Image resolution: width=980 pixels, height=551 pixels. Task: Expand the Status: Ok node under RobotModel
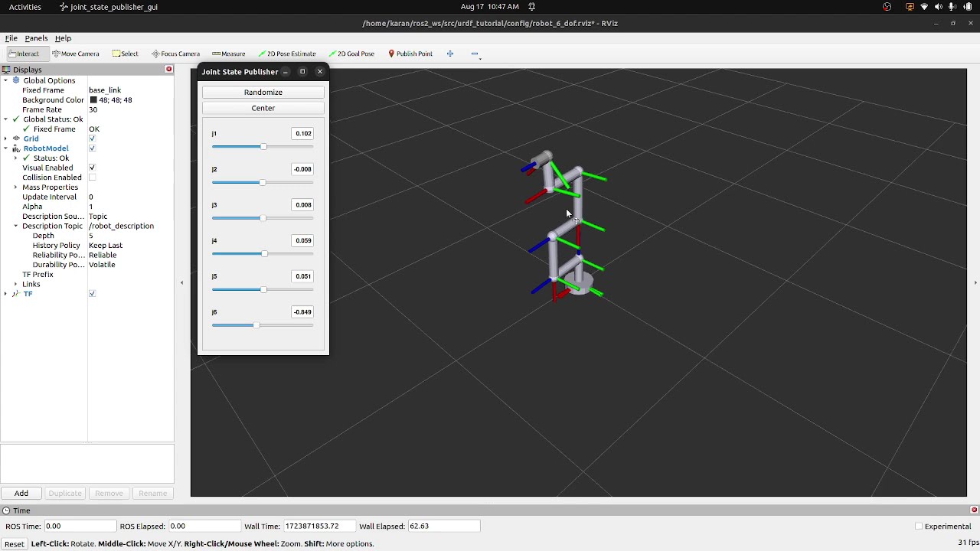tap(15, 158)
